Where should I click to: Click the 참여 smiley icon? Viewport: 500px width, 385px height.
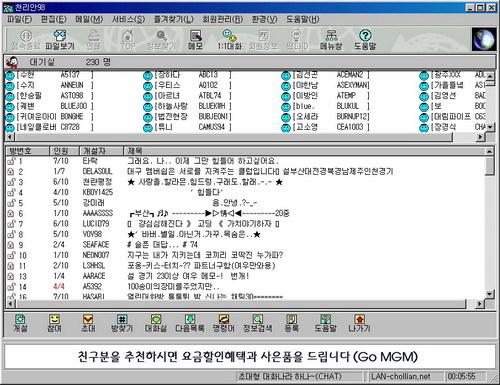tap(54, 323)
